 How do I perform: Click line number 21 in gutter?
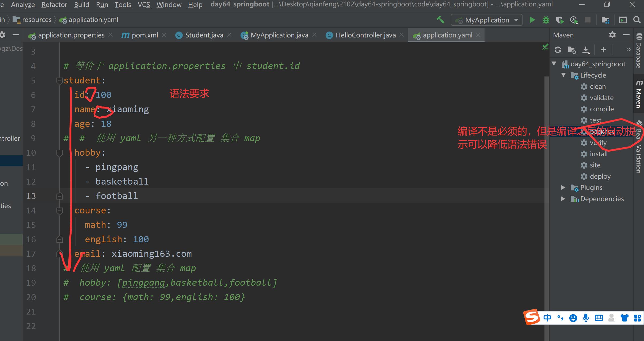(31, 312)
